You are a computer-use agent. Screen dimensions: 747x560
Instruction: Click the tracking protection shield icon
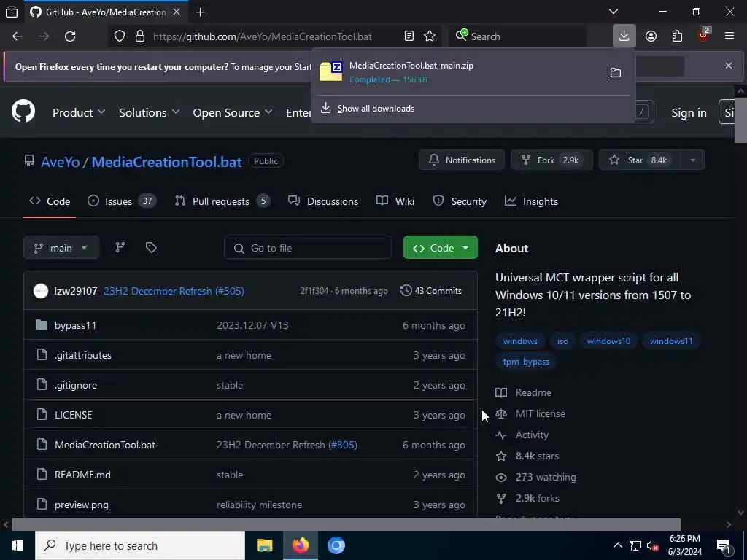click(x=120, y=36)
